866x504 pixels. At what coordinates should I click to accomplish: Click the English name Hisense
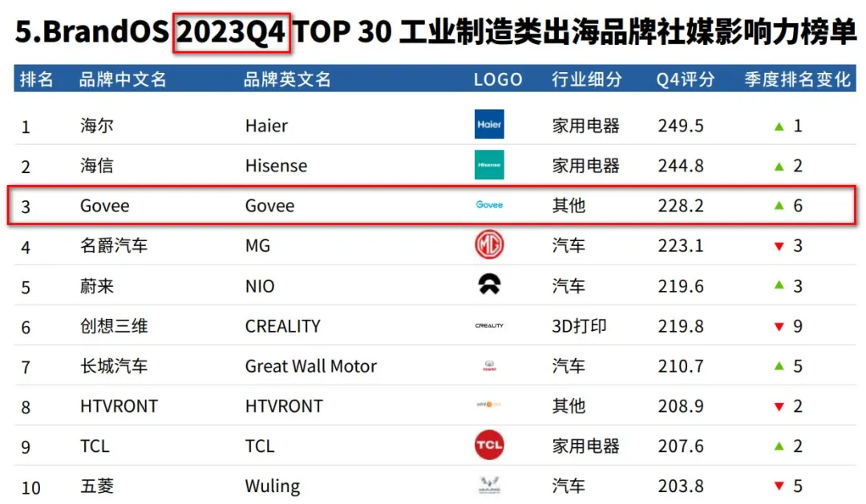tap(276, 166)
